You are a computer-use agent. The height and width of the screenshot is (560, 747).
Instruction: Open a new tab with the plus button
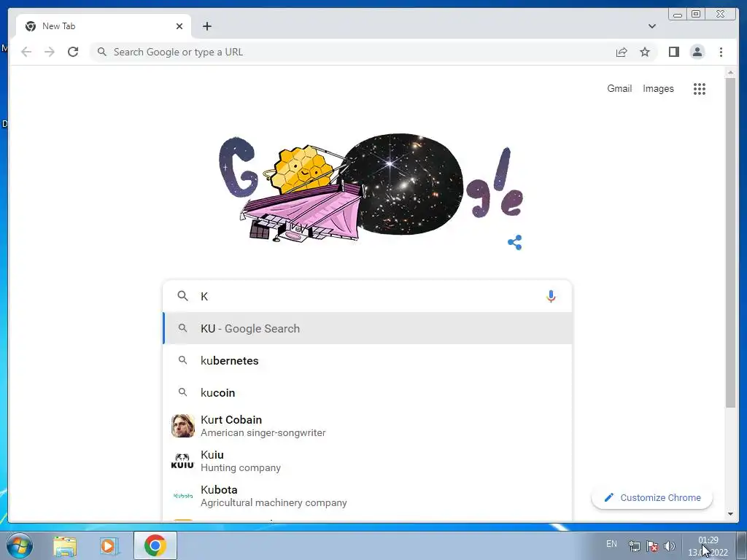[x=206, y=26]
